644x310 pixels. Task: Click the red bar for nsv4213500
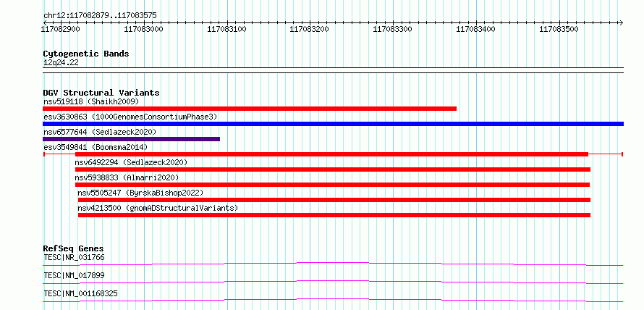pyautogui.click(x=334, y=215)
